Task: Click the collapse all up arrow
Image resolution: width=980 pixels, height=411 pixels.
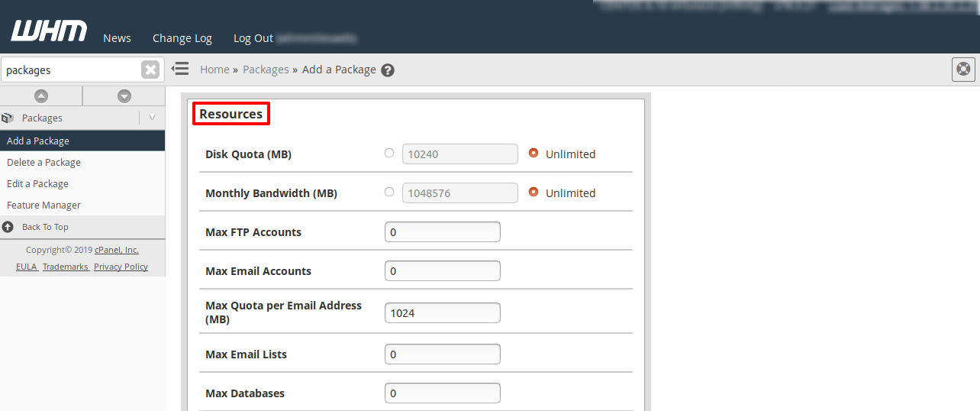Action: [x=41, y=96]
